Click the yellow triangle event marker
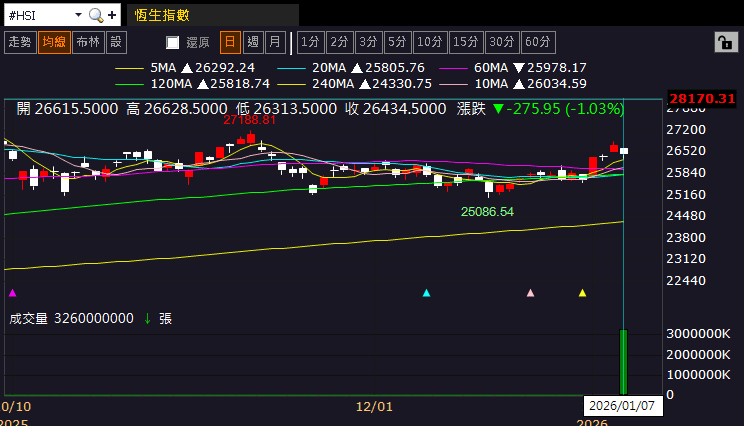 pyautogui.click(x=582, y=293)
